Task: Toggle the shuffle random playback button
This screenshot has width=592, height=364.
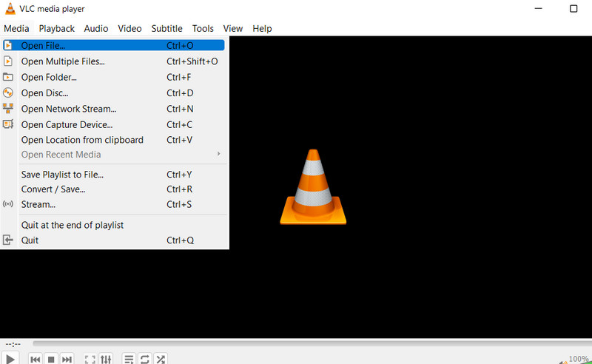Action: tap(161, 360)
